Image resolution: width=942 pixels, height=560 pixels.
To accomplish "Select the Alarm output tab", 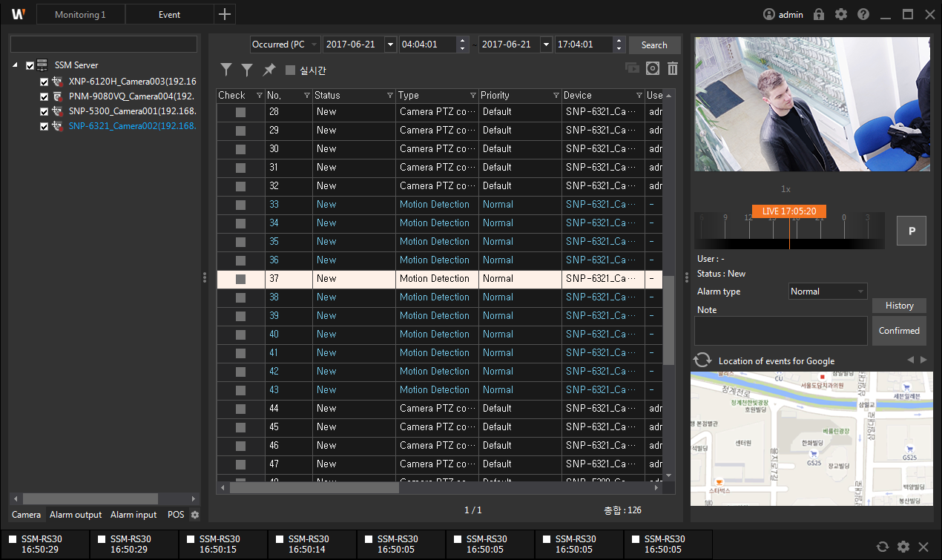I will pos(76,515).
